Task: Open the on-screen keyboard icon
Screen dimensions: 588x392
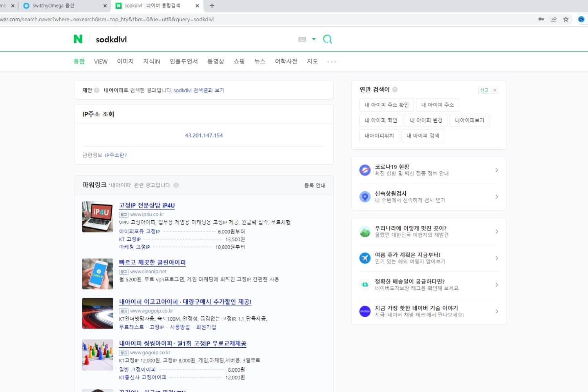Action: [x=302, y=39]
